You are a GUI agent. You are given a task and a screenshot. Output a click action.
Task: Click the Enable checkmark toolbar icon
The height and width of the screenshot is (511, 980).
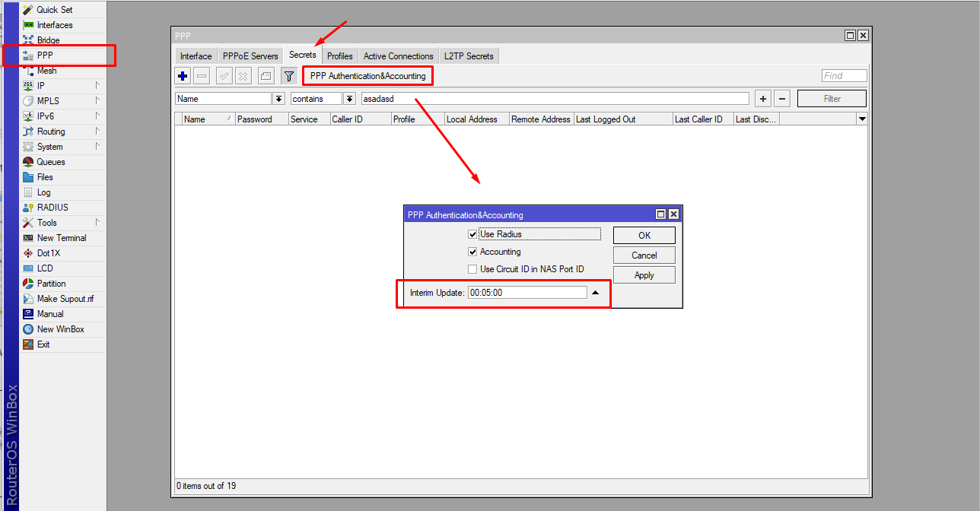[x=224, y=76]
